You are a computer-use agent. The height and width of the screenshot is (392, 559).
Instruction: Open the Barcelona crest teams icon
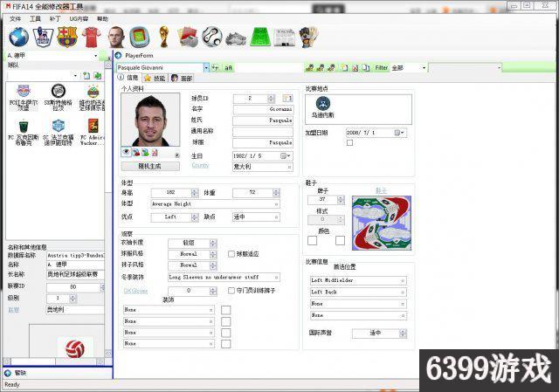67,37
